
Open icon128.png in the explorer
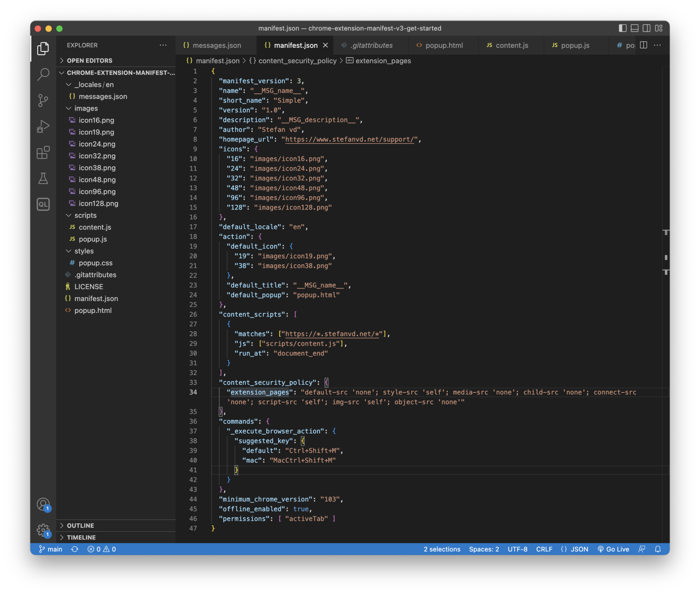click(x=98, y=203)
